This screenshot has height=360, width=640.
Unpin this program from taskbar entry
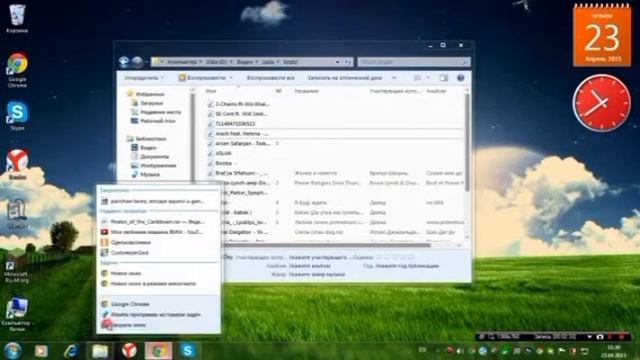click(x=157, y=315)
